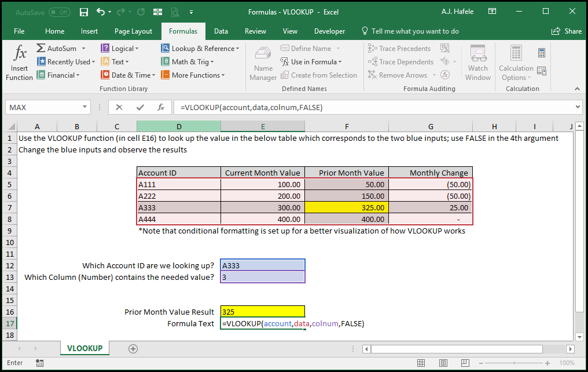The width and height of the screenshot is (588, 372).
Task: Switch to the Developer tab
Action: pyautogui.click(x=329, y=31)
